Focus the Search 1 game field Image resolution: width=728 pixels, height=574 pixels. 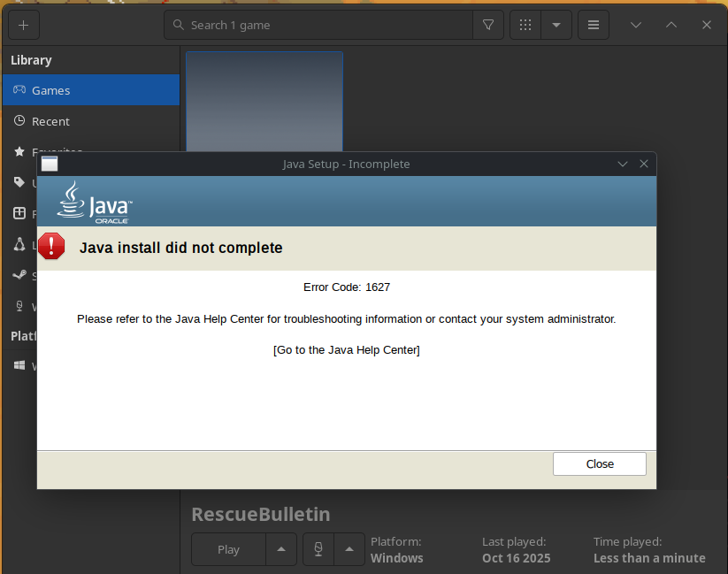tap(318, 25)
